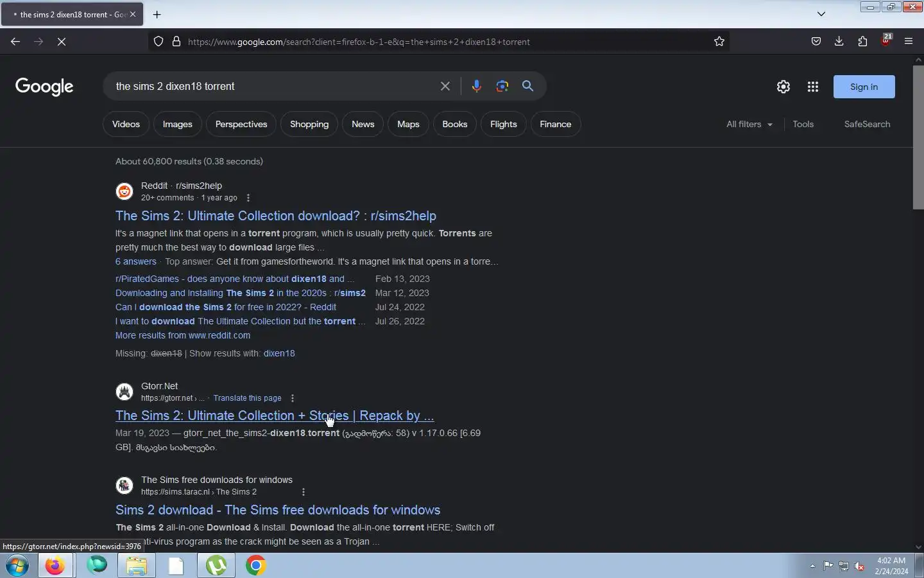Submit search with magnifier icon

(528, 86)
